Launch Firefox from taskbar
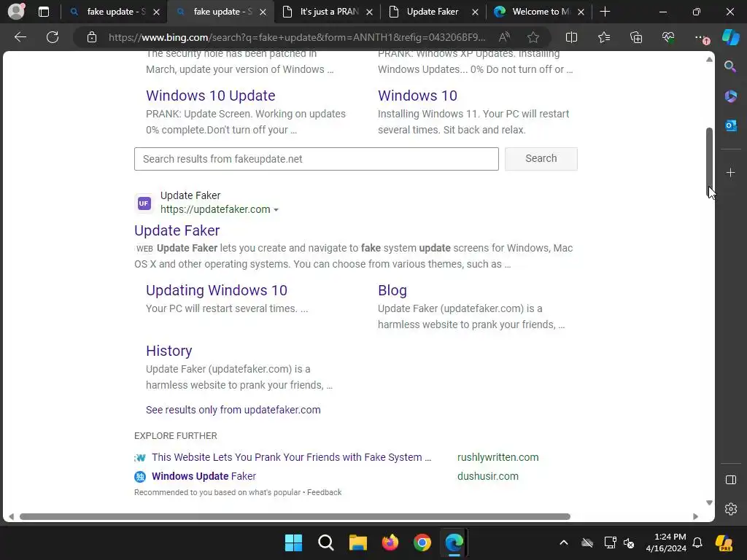Image resolution: width=747 pixels, height=560 pixels. click(x=390, y=542)
